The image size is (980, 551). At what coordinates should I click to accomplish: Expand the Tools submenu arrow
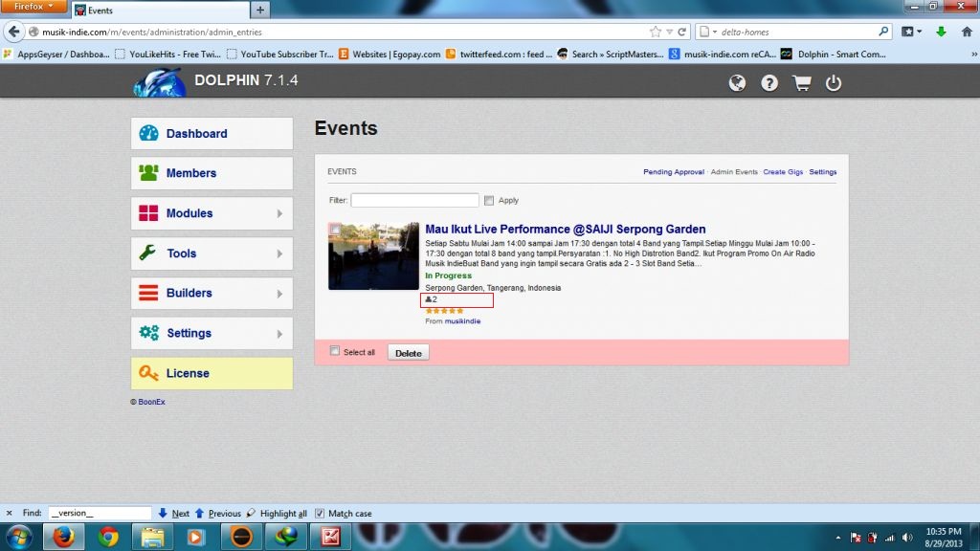coord(279,253)
